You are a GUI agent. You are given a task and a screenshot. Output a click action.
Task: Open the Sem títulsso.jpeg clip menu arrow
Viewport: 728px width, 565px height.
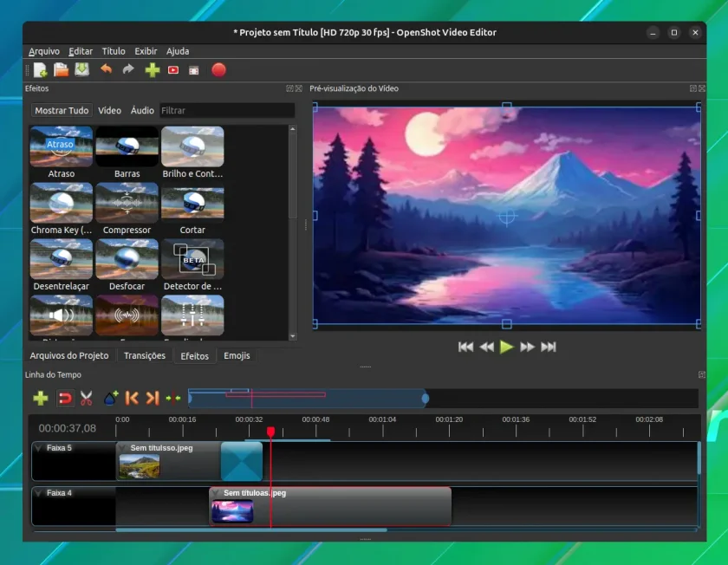point(122,448)
